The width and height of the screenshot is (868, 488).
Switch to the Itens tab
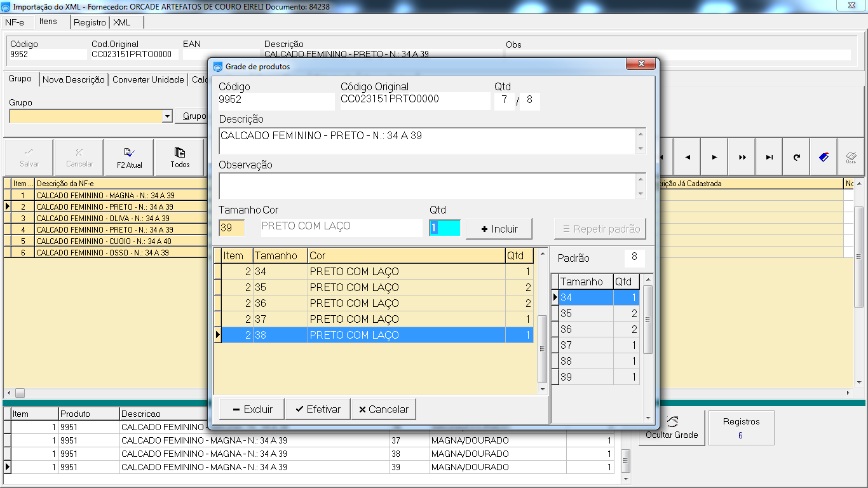pos(48,22)
